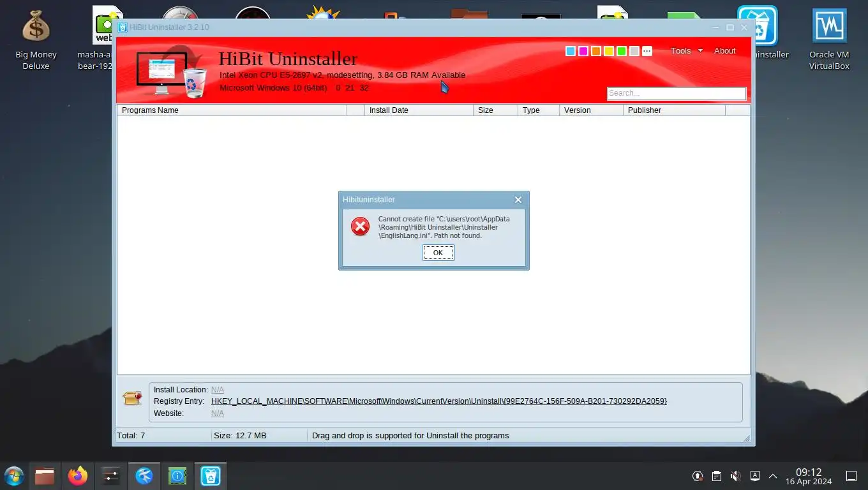Open the 09:12 clock and date
This screenshot has height=490, width=868.
pyautogui.click(x=808, y=476)
